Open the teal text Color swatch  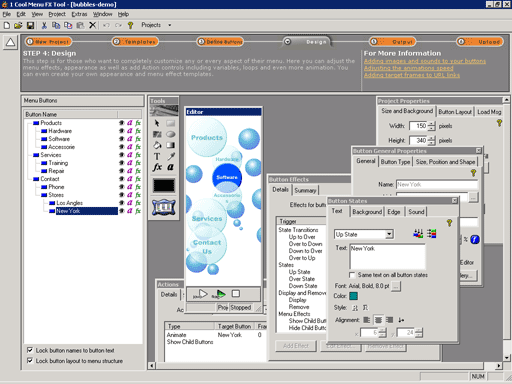(353, 296)
